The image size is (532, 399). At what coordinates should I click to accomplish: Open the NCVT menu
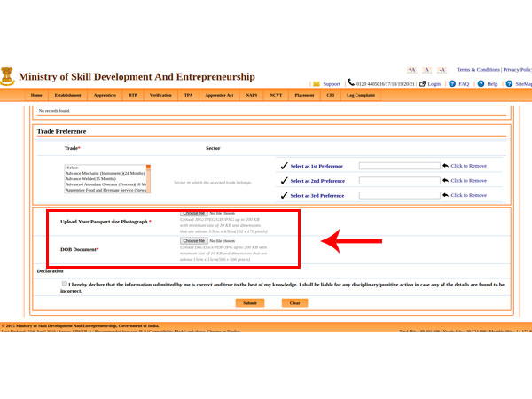(x=276, y=95)
